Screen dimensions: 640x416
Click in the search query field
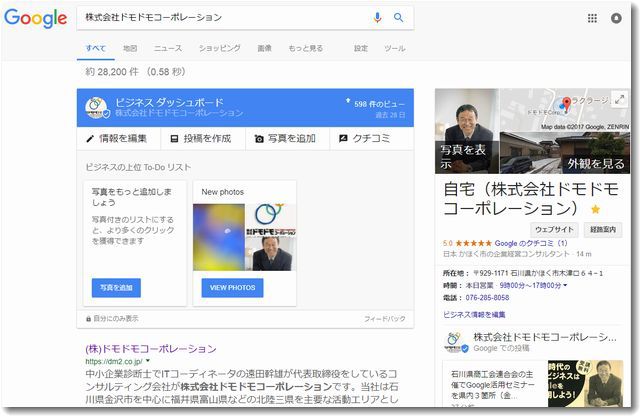pos(224,17)
